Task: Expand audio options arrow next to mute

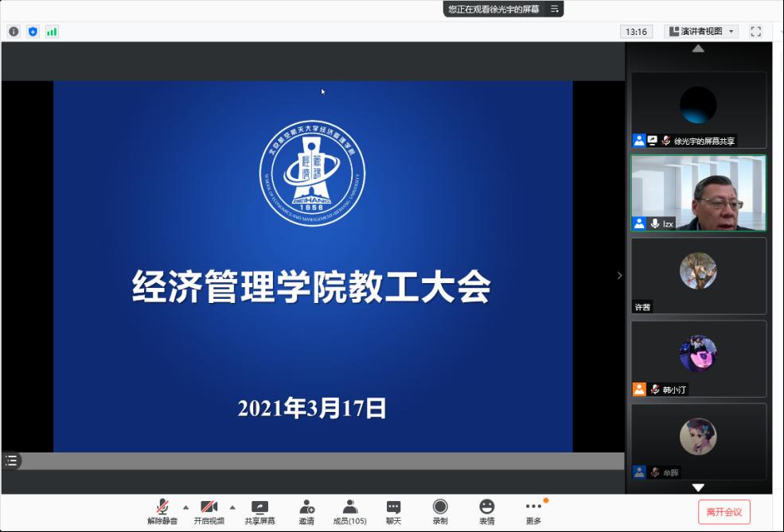Action: [x=186, y=507]
